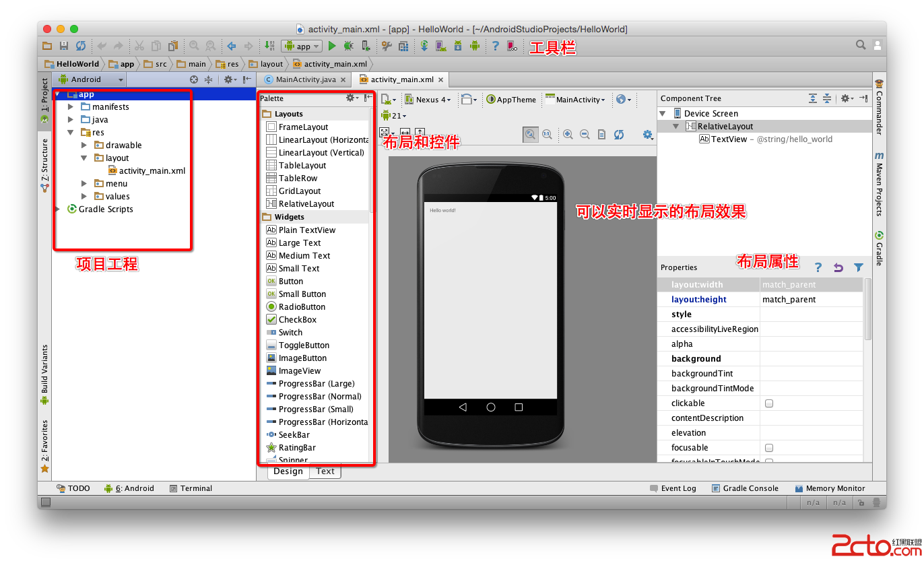Screen dimensions: 924x563
Task: Close the MainActivity.java tab
Action: pos(343,79)
